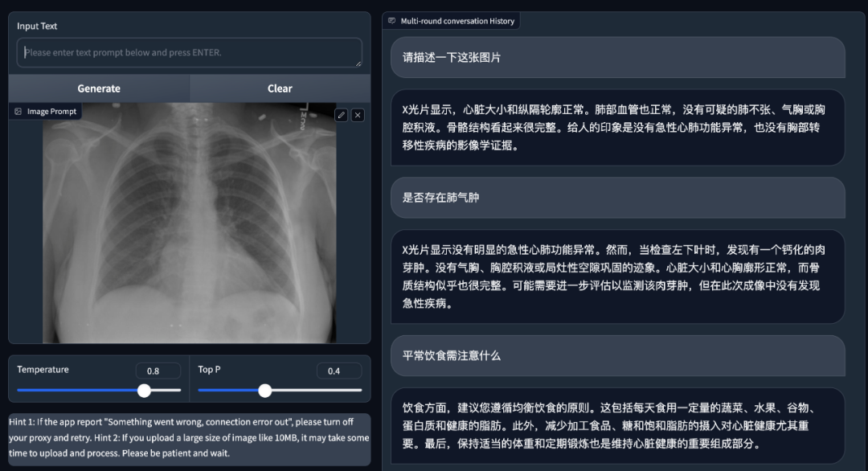Click the conversation history chat icon
This screenshot has height=471, width=868.
click(392, 21)
